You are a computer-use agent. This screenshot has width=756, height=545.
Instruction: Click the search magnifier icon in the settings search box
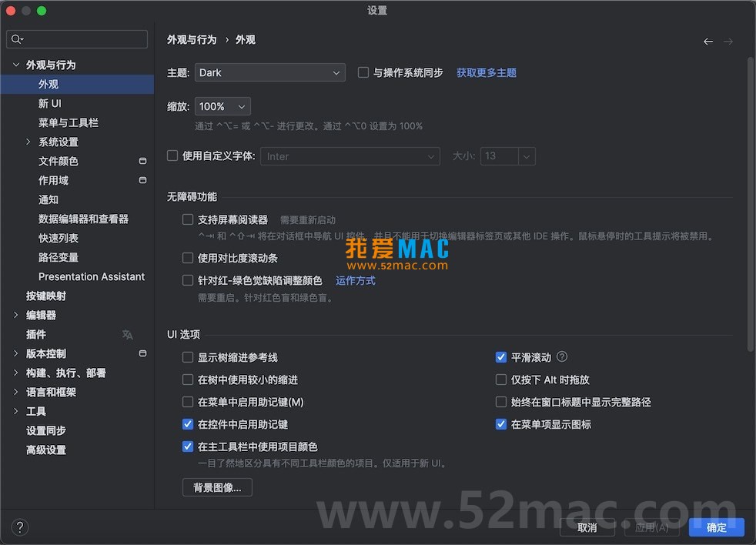pos(17,39)
